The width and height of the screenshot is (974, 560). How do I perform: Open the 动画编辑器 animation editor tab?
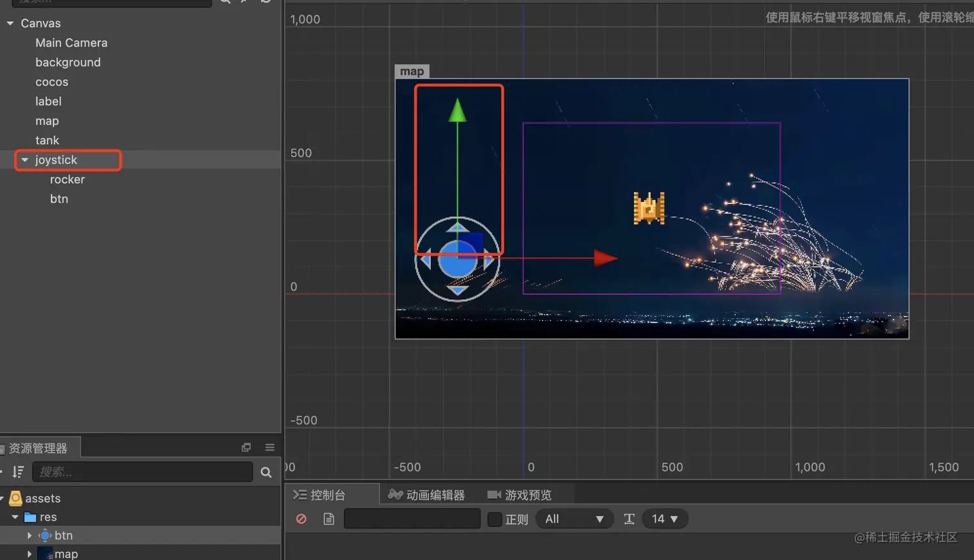point(426,495)
